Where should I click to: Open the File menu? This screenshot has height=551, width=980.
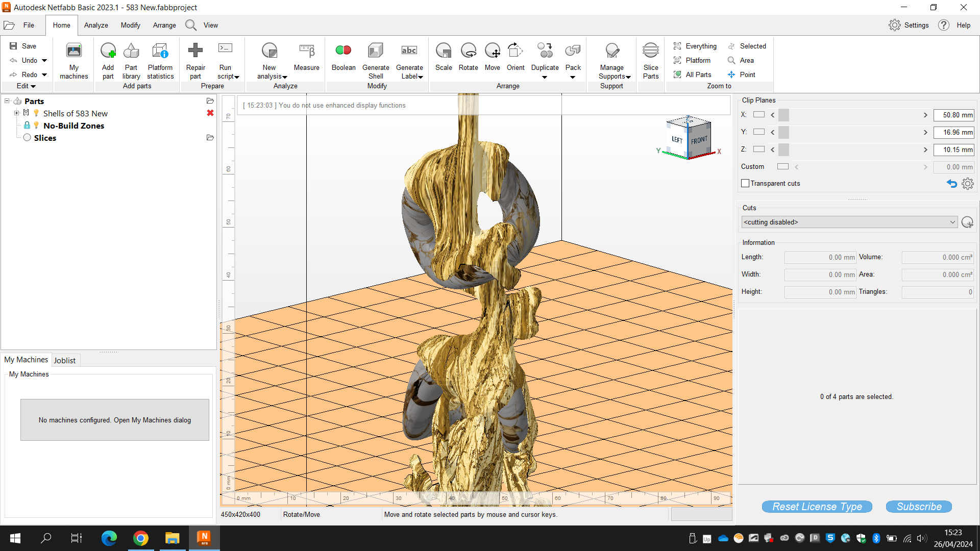pos(29,25)
